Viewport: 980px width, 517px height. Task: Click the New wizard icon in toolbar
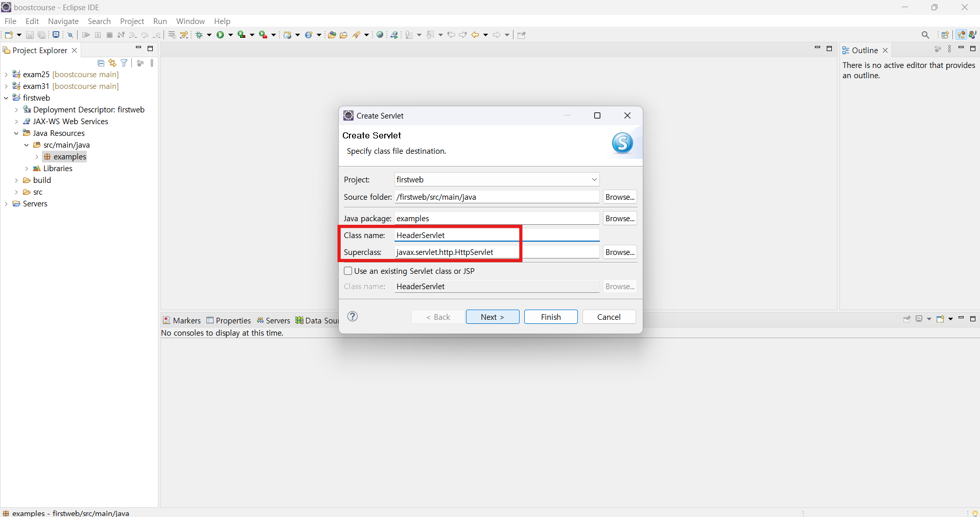(9, 35)
